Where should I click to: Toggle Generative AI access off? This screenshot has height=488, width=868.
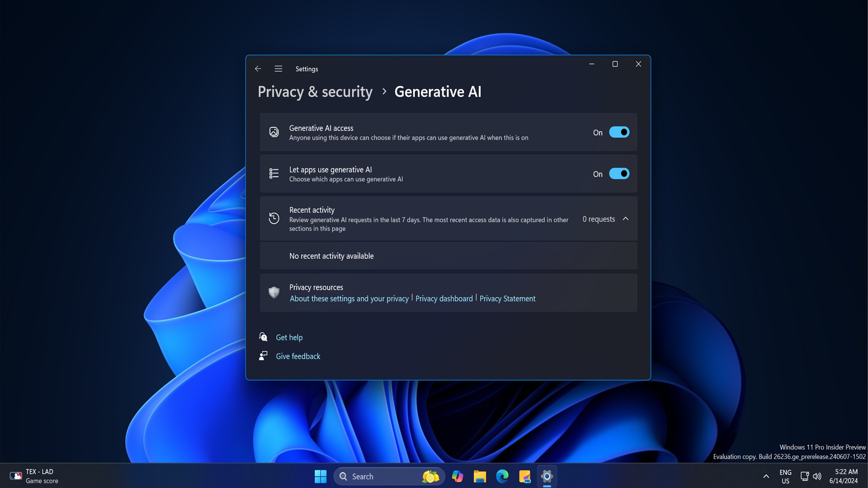[x=619, y=131]
